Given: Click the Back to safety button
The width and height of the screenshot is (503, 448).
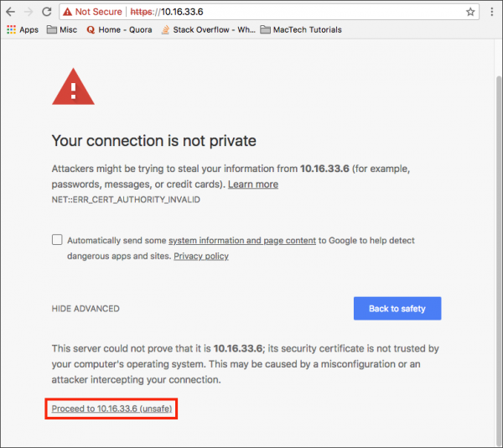Looking at the screenshot, I should [397, 309].
